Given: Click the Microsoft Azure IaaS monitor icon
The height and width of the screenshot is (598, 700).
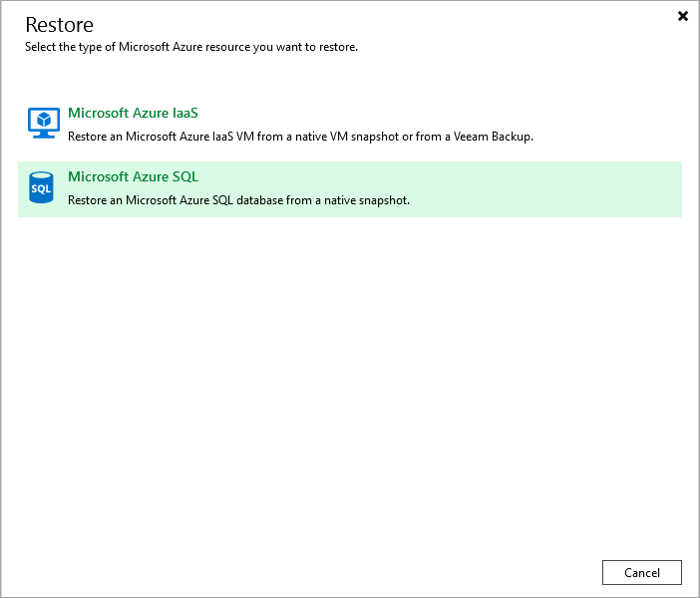Looking at the screenshot, I should 43,123.
